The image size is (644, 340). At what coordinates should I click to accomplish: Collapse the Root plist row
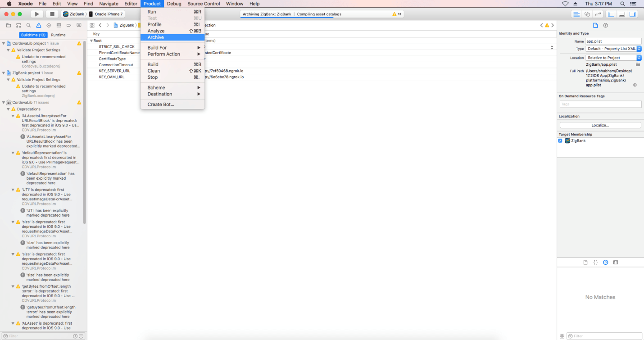pos(91,41)
